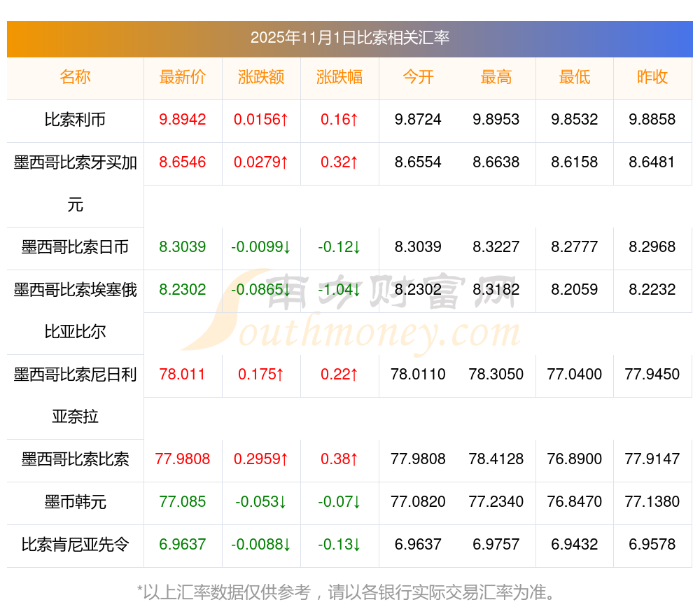Click the 最低 column header
Viewport: 700px width, 614px height.
pos(575,77)
